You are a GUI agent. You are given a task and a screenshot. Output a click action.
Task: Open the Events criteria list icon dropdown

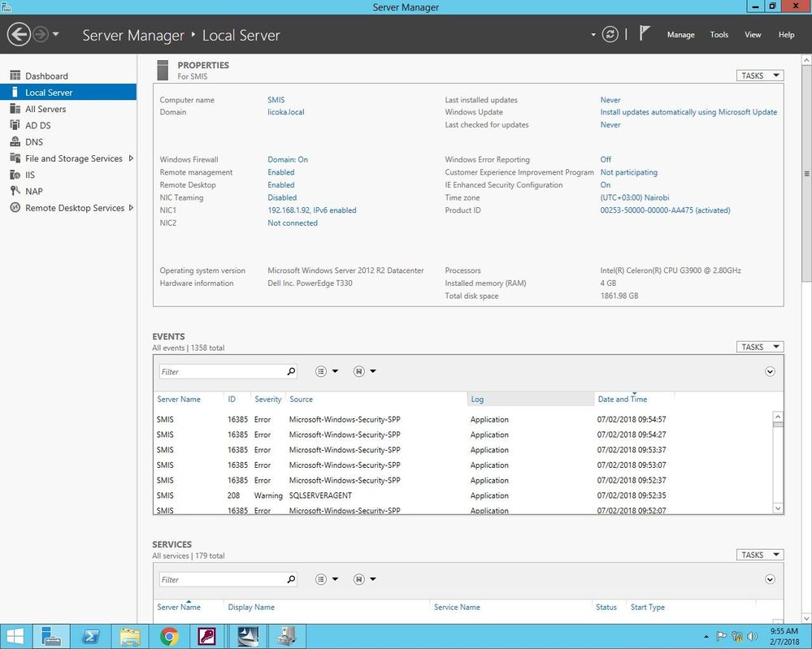click(x=326, y=371)
